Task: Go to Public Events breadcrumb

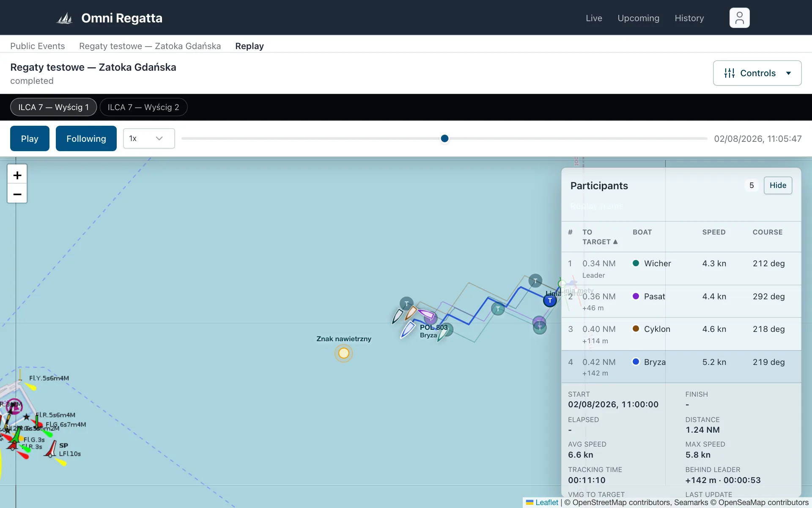Action: (x=38, y=46)
